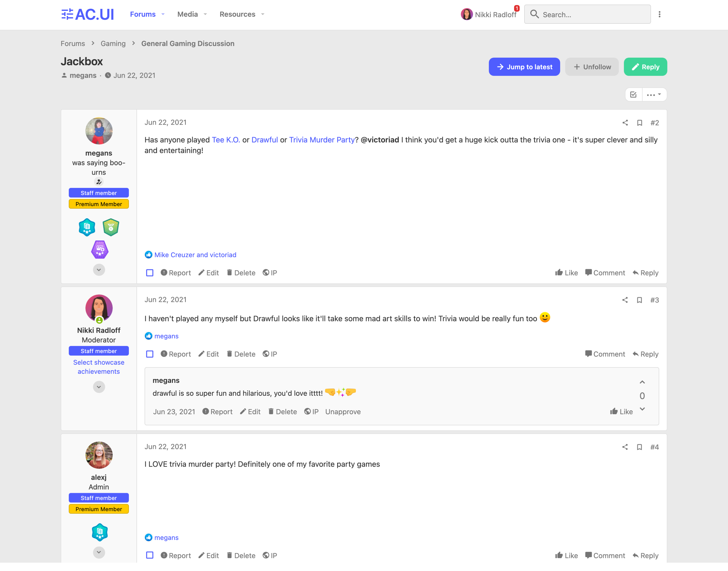Open the thread tools ellipsis dropdown
The image size is (728, 571).
pos(654,95)
